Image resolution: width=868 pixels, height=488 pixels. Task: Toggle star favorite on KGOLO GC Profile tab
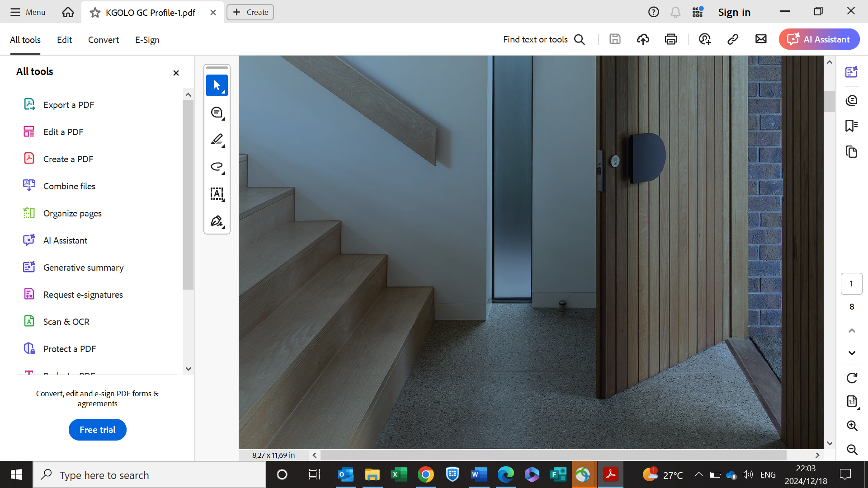point(95,13)
